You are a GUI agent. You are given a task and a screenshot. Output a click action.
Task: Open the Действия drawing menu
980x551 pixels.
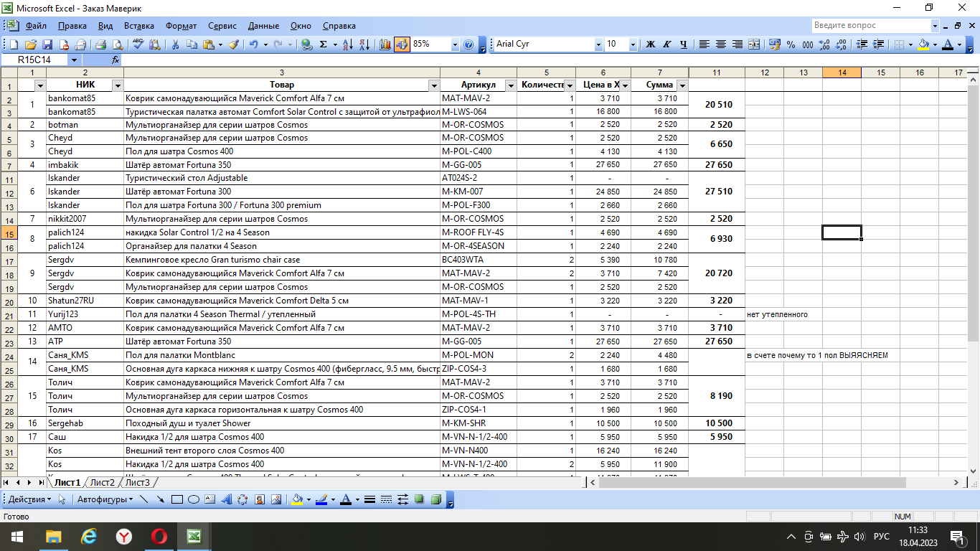29,499
